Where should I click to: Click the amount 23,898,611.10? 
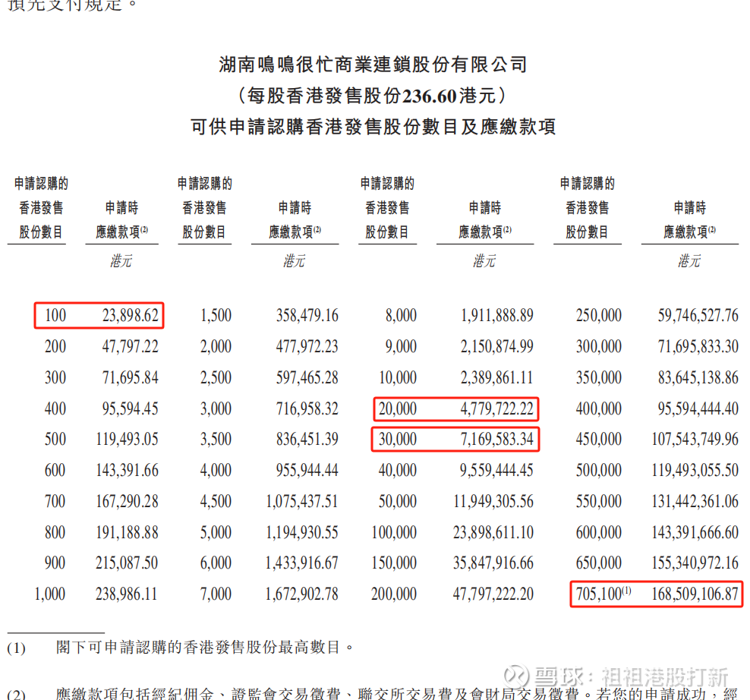pos(493,532)
